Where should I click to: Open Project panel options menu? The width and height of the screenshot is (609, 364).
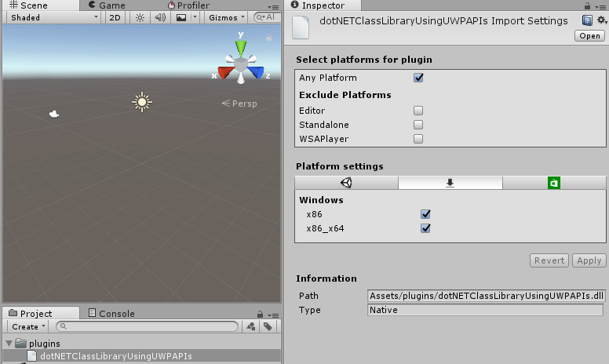click(x=273, y=315)
